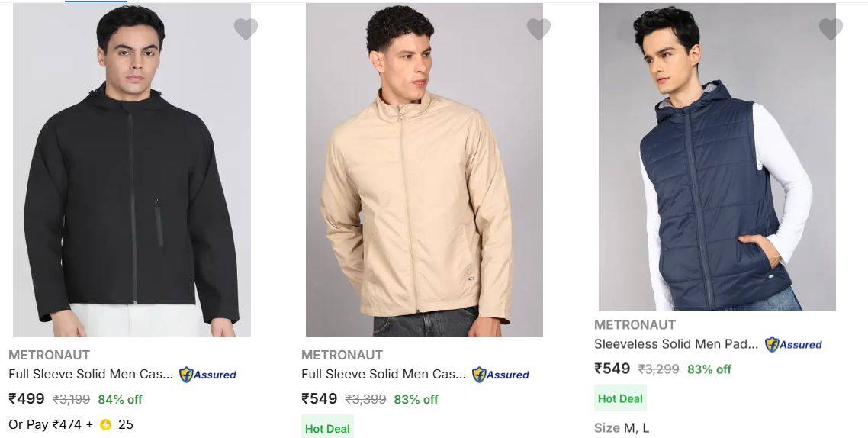Open the Full Sleeve jacket title priced ₹549
This screenshot has width=868, height=438.
[384, 374]
